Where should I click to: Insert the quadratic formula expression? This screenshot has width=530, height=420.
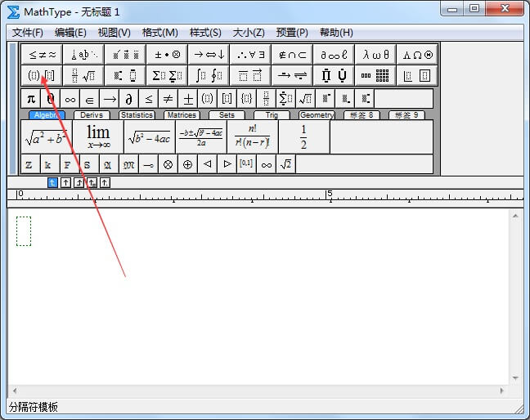coord(201,137)
